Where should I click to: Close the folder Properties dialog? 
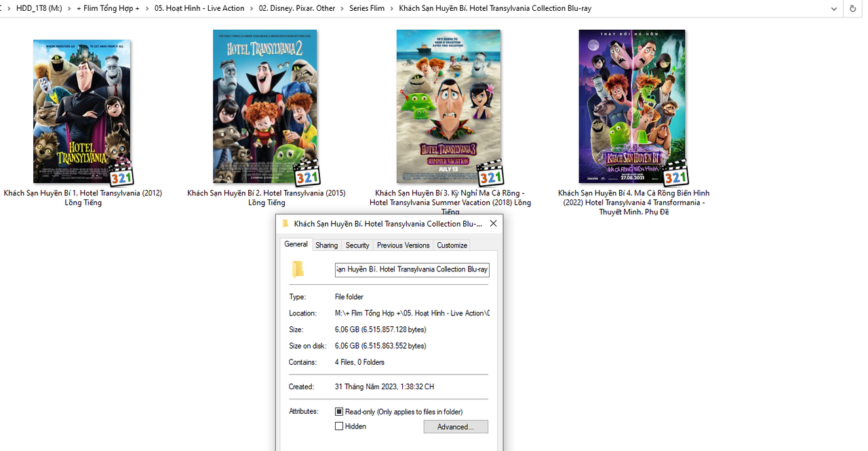(x=493, y=223)
